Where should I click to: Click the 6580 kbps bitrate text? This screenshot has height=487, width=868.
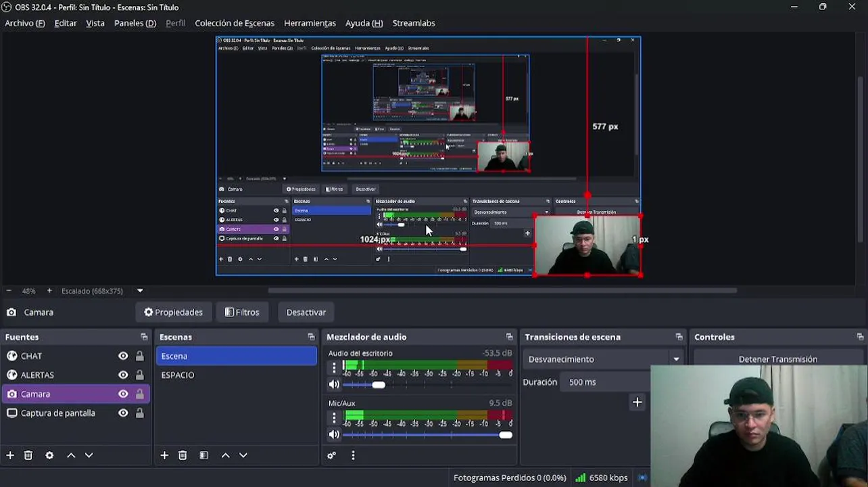608,478
